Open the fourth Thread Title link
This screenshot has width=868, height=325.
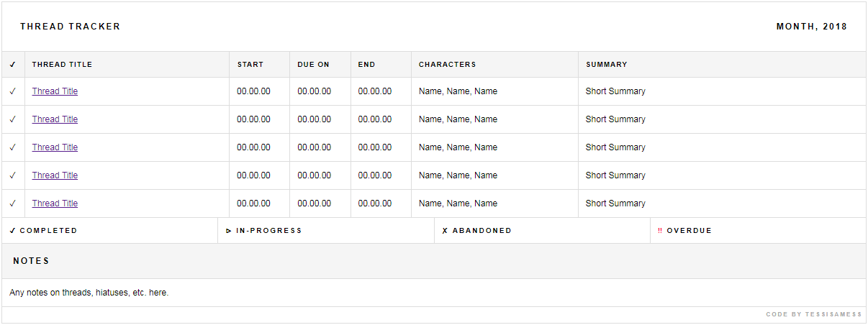pyautogui.click(x=55, y=175)
